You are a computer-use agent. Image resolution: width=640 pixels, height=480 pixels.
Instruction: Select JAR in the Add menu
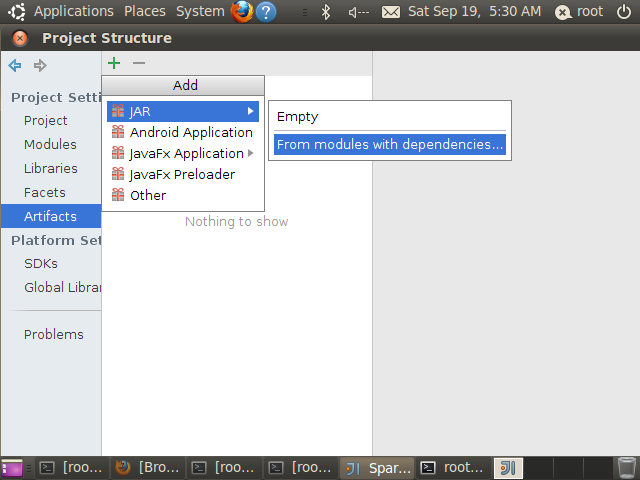coord(183,111)
